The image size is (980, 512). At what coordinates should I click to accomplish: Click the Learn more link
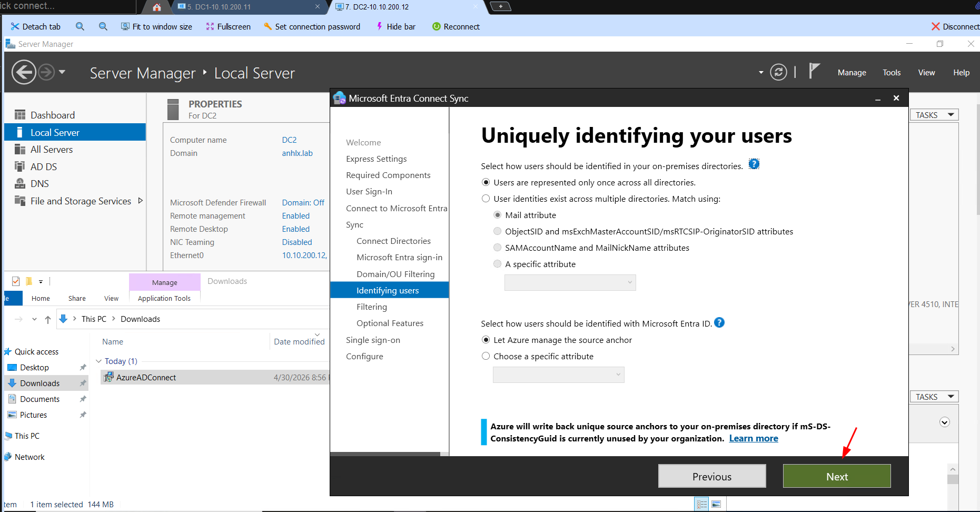(754, 438)
